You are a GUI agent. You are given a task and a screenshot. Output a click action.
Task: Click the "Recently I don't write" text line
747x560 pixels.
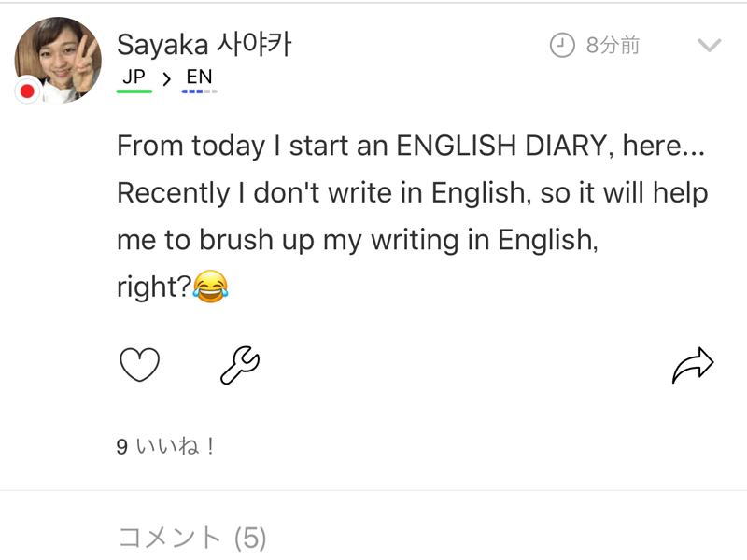(x=412, y=193)
